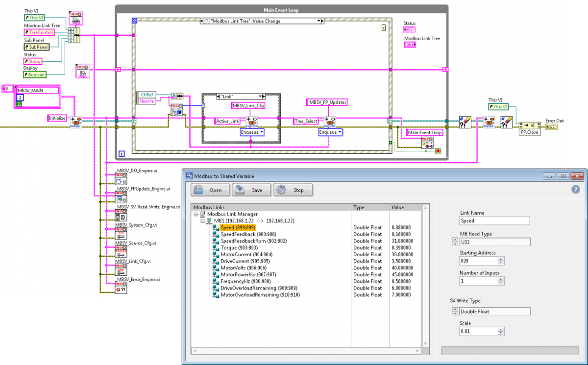
Task: Toggle the True boolean constant under MBSV_MAIN
Action: pyautogui.click(x=19, y=104)
